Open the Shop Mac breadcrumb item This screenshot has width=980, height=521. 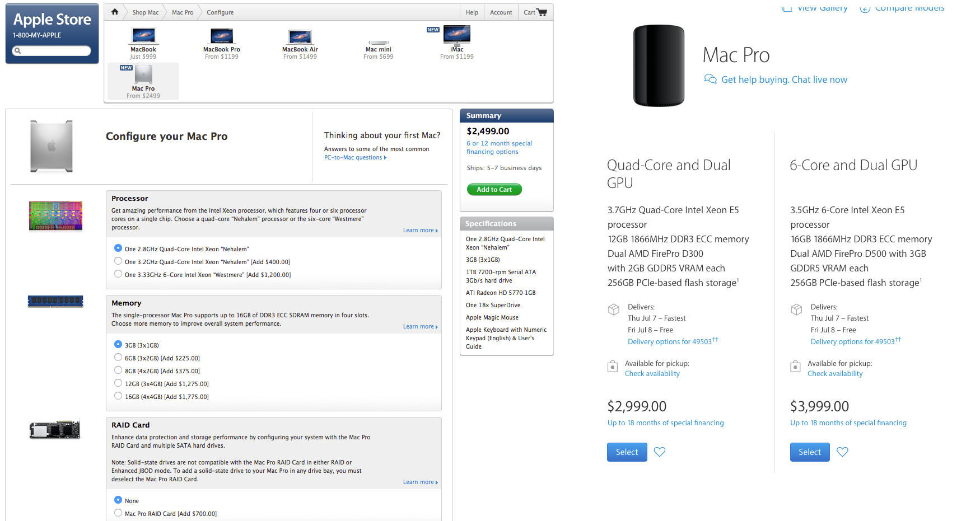coord(146,12)
